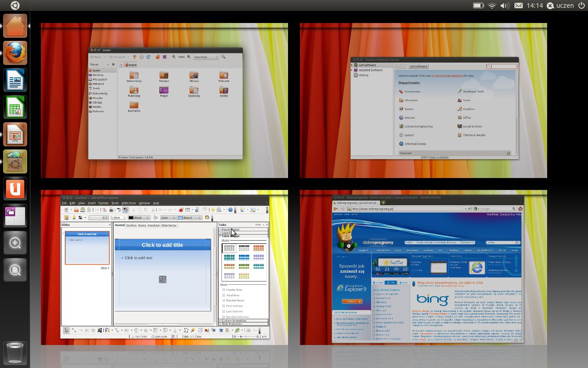Open Muzyka folder in file manager
Viewport: 588px width, 368px height.
point(164,77)
